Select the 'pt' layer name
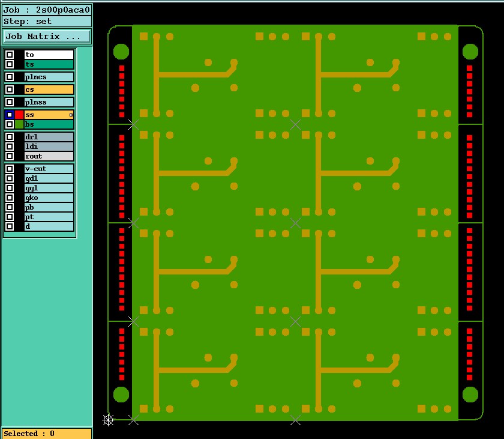504x439 pixels. coord(49,217)
